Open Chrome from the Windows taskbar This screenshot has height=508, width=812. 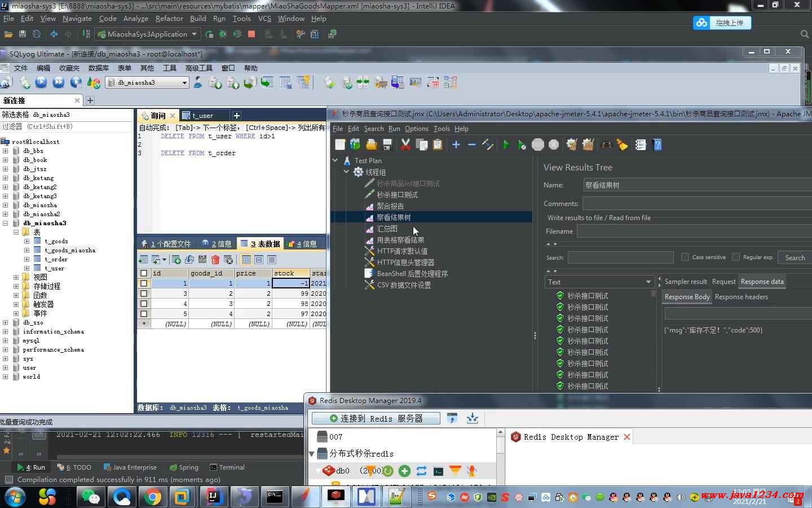[152, 497]
